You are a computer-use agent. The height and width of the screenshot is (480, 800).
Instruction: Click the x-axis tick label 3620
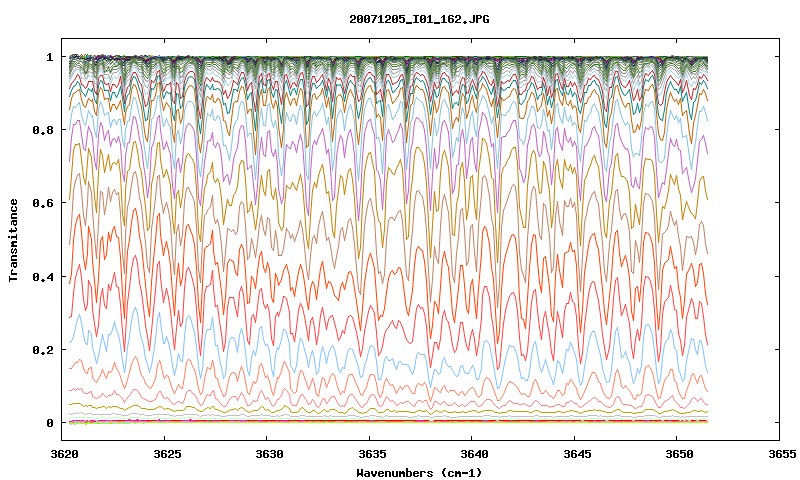point(64,454)
